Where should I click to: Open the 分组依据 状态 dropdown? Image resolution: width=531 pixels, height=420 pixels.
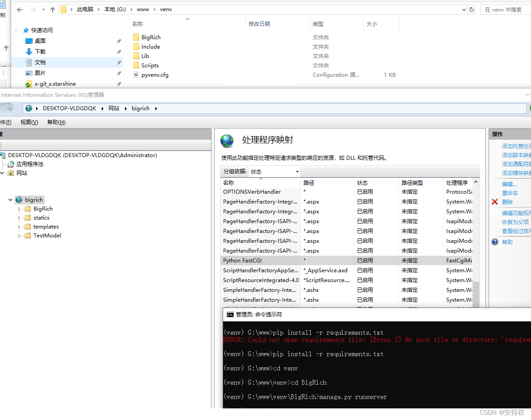click(274, 172)
